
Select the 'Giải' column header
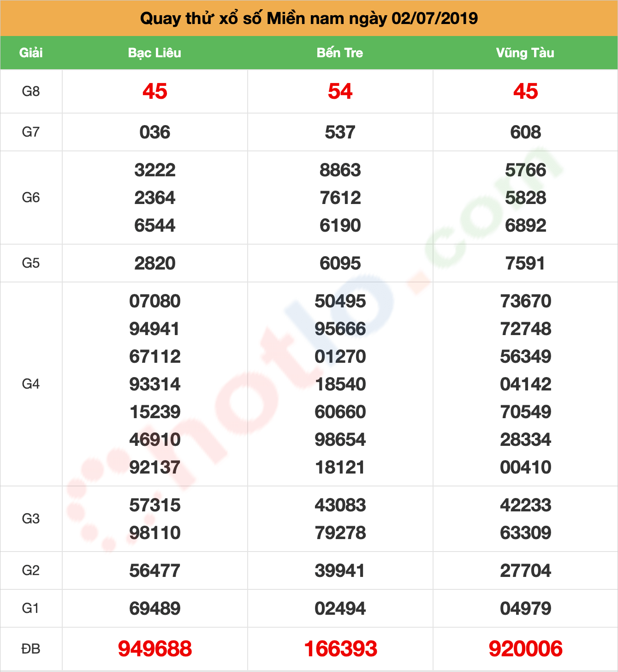click(x=31, y=53)
